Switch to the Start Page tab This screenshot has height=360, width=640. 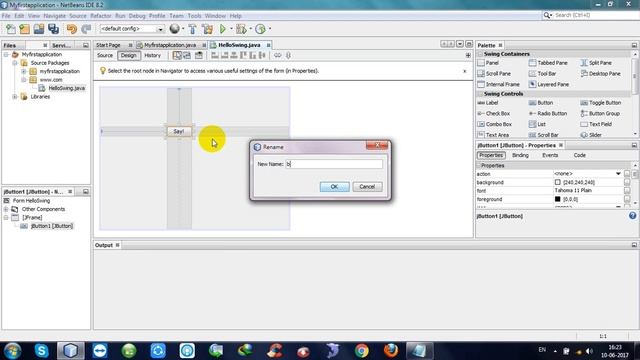point(109,45)
